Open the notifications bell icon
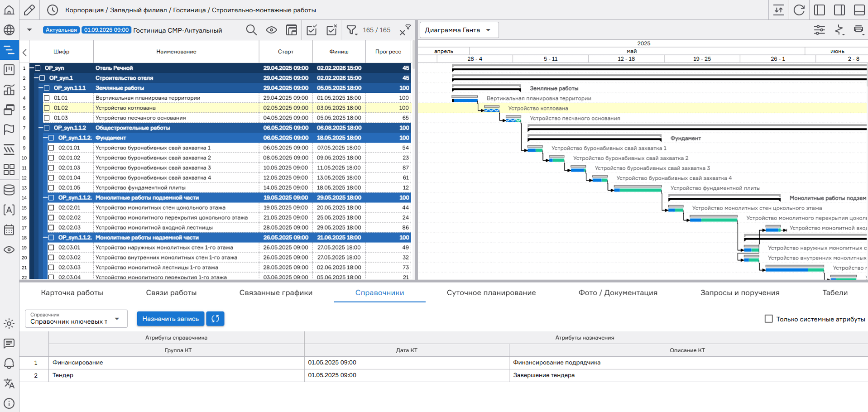868x412 pixels. click(x=9, y=364)
